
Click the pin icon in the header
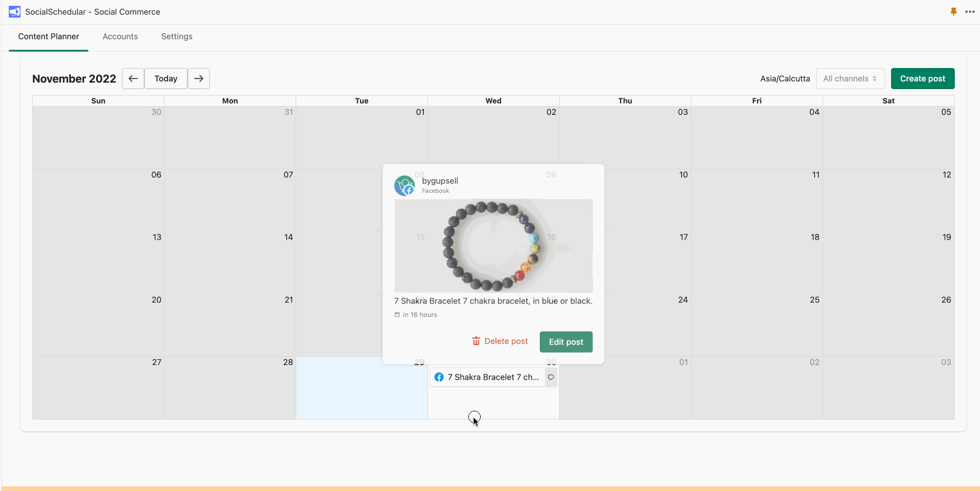pos(954,12)
